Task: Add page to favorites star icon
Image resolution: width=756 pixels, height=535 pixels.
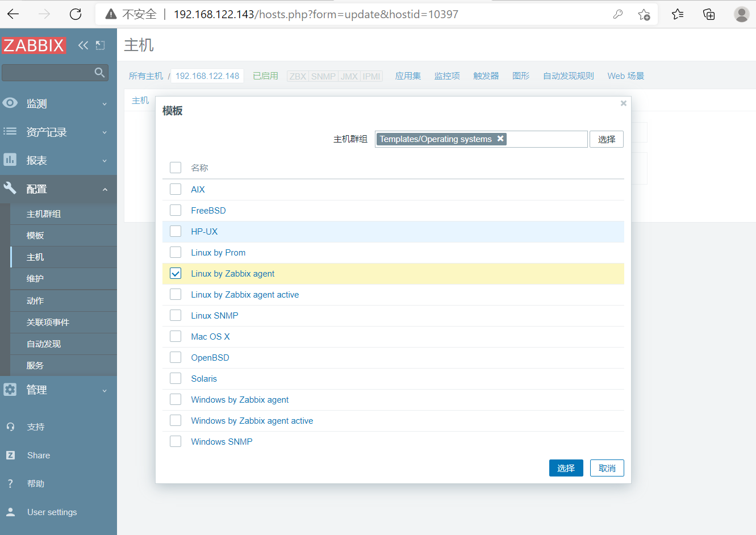Action: 644,14
